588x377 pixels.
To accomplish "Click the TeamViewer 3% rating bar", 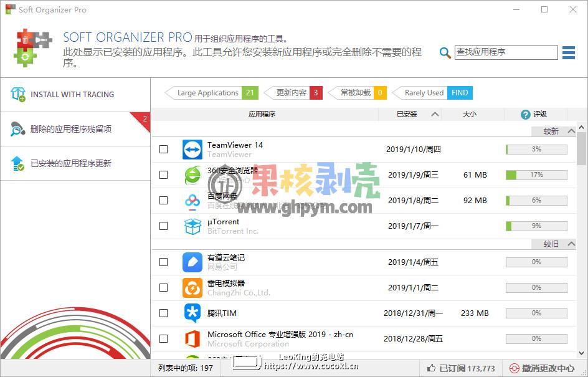I will click(536, 150).
